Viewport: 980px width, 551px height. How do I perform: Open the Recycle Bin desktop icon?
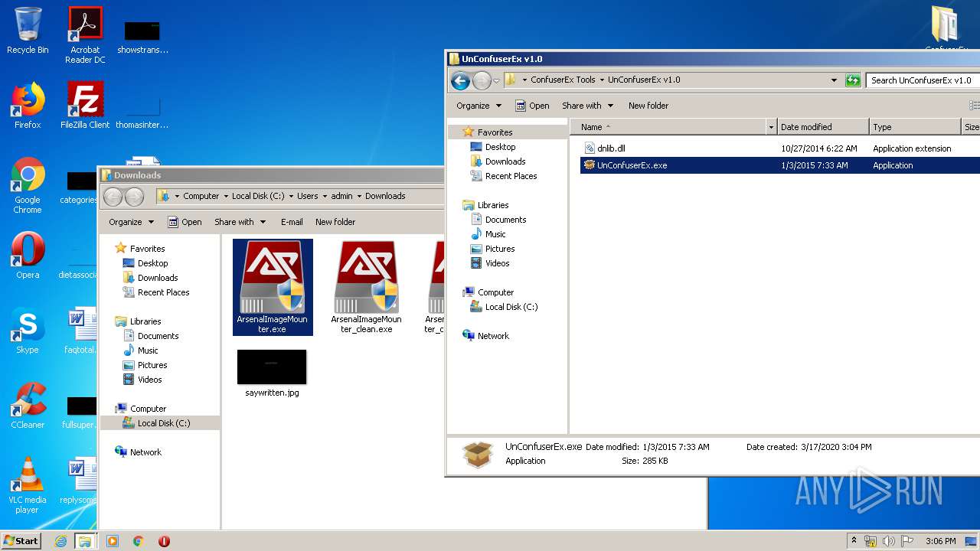pyautogui.click(x=28, y=31)
